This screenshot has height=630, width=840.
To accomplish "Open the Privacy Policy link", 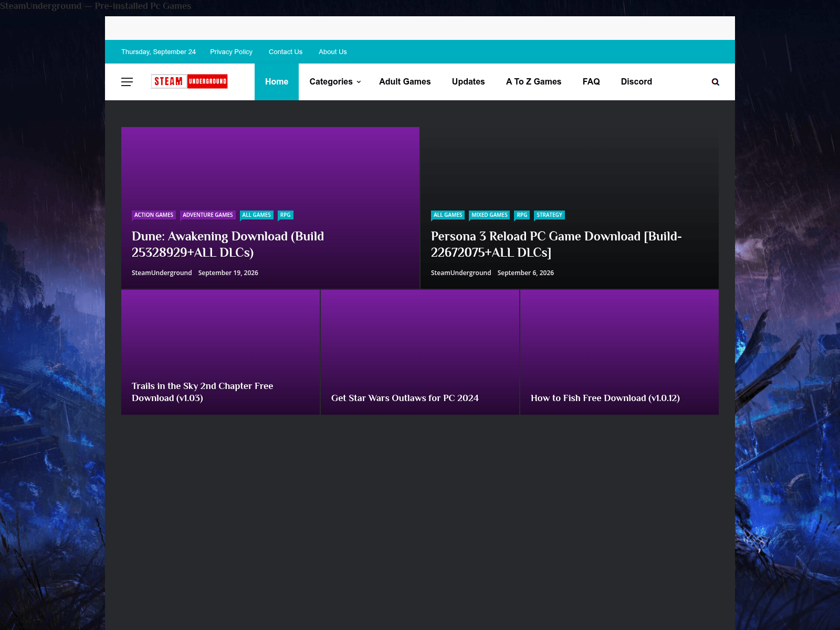I will pos(231,52).
